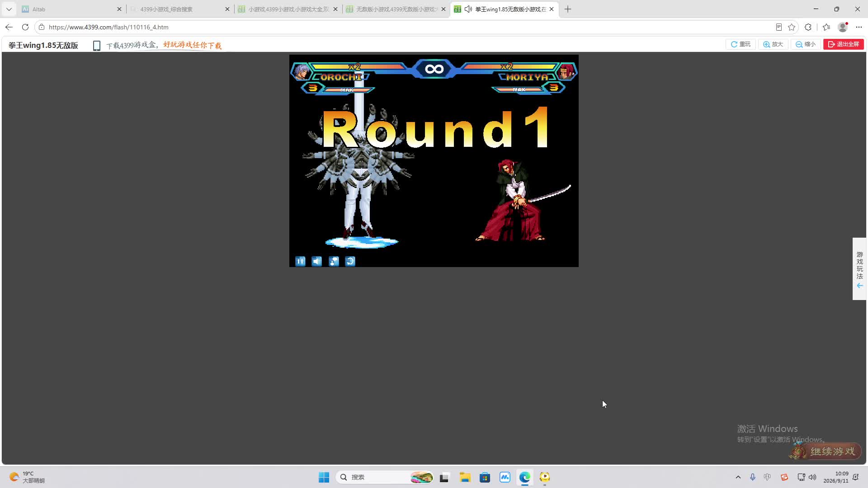Screen dimensions: 868x488
Task: View site information lock icon
Action: (42, 27)
